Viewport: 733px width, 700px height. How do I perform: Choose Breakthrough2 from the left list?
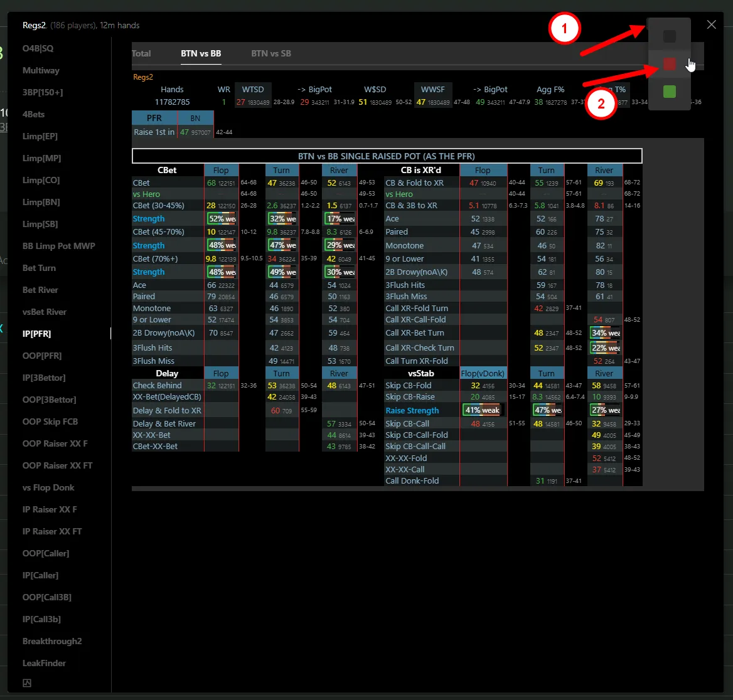click(52, 641)
